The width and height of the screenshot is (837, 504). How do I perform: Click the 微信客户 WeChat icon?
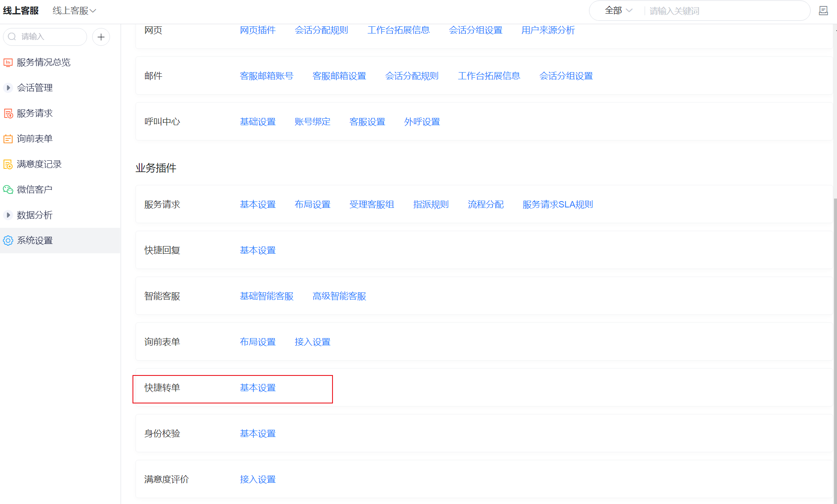[8, 190]
